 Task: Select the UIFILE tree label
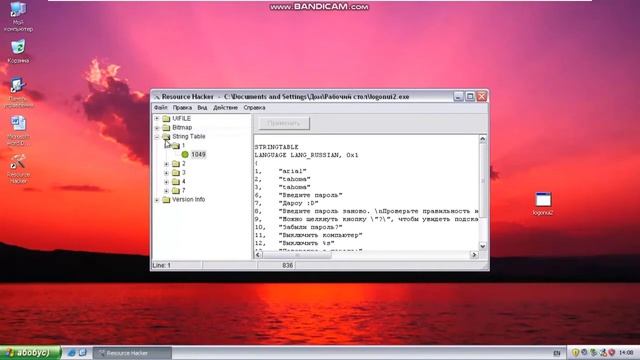coord(181,118)
